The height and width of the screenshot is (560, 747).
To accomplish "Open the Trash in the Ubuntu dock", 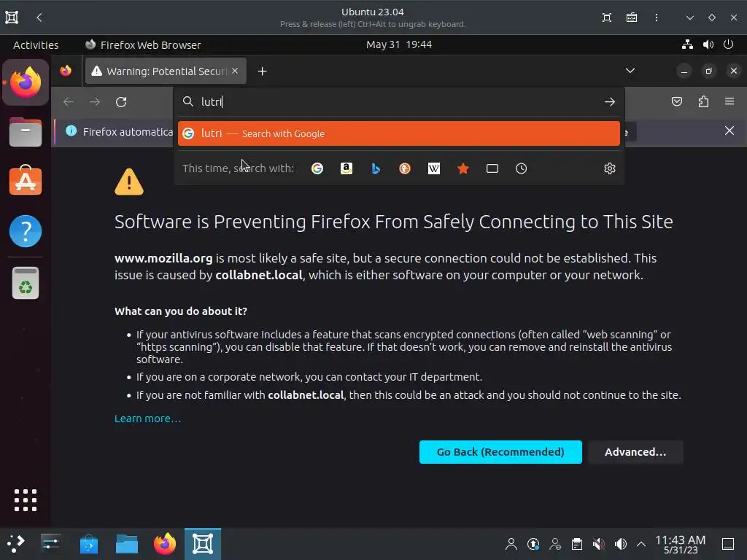I will (26, 283).
